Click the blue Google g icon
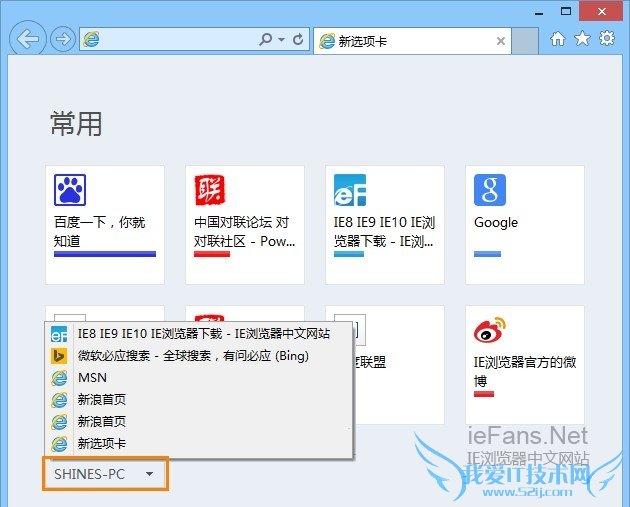This screenshot has width=630, height=507. 490,190
